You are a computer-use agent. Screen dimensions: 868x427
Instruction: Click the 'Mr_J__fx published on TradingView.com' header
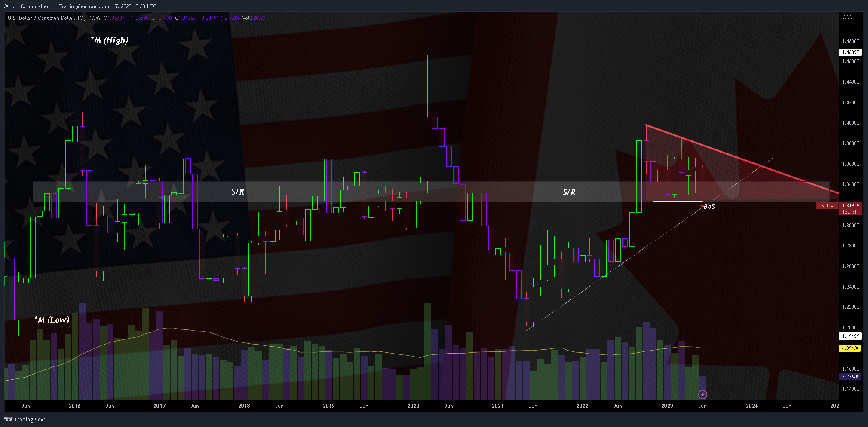coord(52,6)
